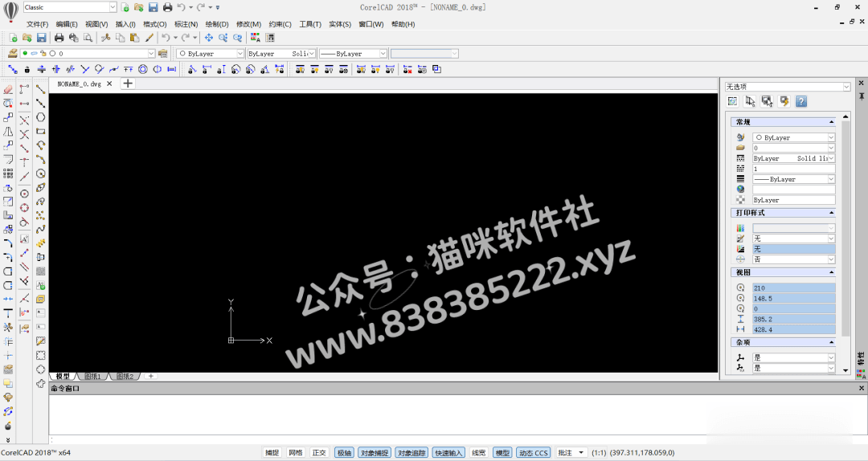Open the 工具(T) menu
The height and width of the screenshot is (461, 868).
point(310,24)
